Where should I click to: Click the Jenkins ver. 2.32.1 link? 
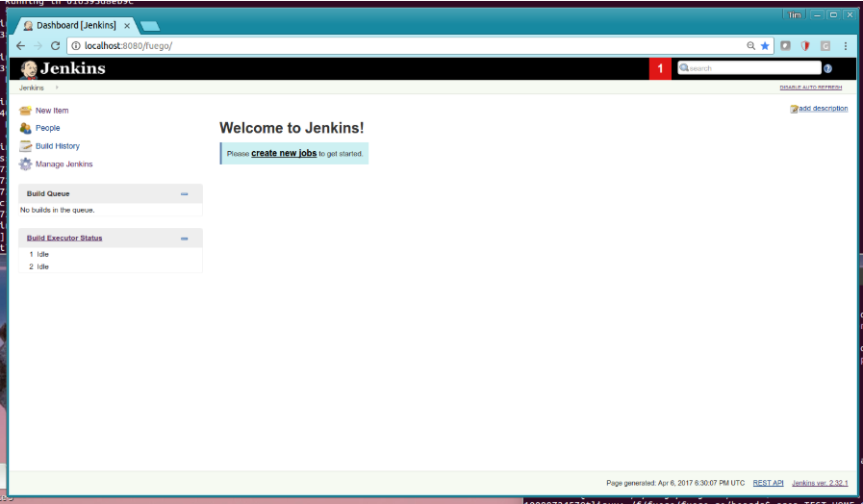coord(820,483)
